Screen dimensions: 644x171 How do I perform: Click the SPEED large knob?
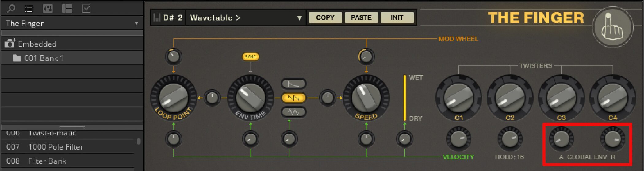[366, 98]
